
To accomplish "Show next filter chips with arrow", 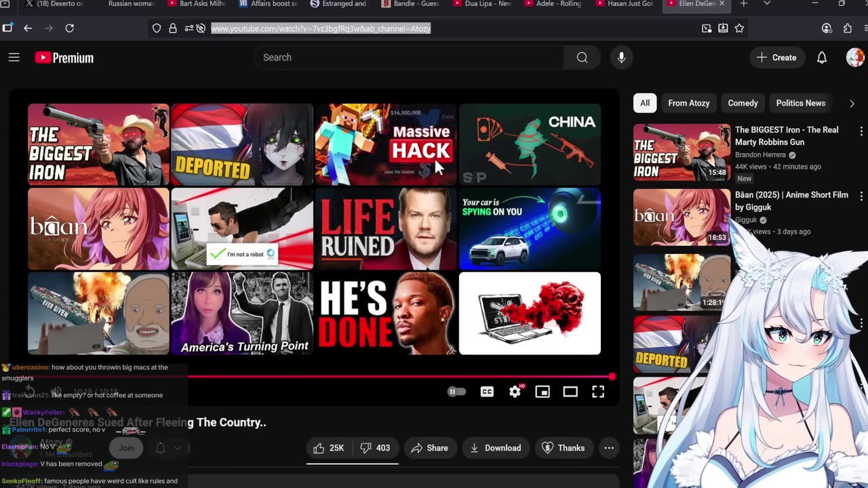I will coord(852,104).
